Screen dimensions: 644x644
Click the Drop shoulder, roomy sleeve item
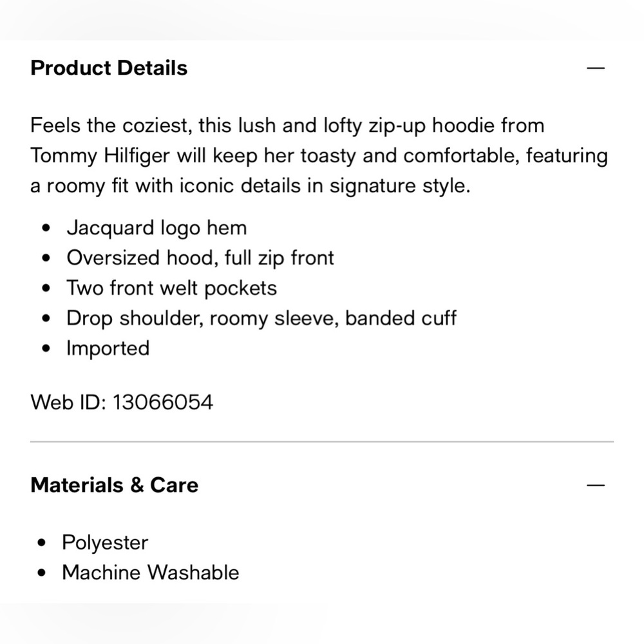261,318
